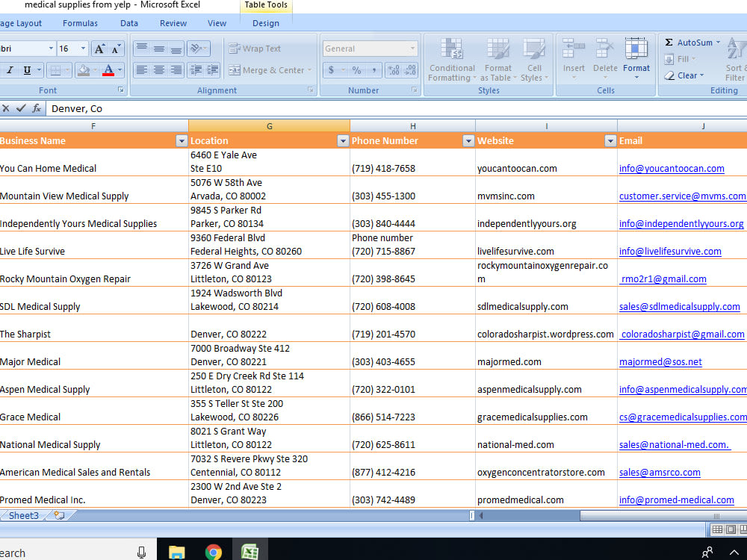Screen dimensions: 747x560
Task: Open the Font dialog launcher
Action: 120,90
